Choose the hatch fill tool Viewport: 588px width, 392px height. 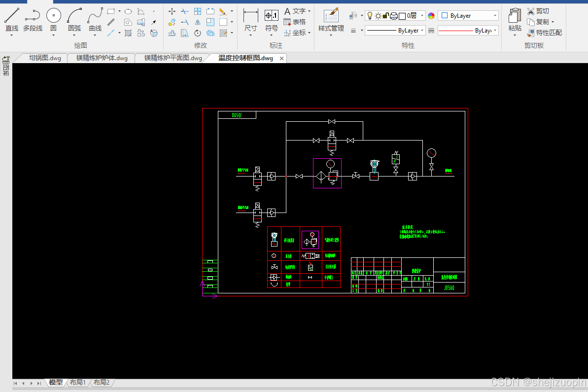click(x=128, y=33)
